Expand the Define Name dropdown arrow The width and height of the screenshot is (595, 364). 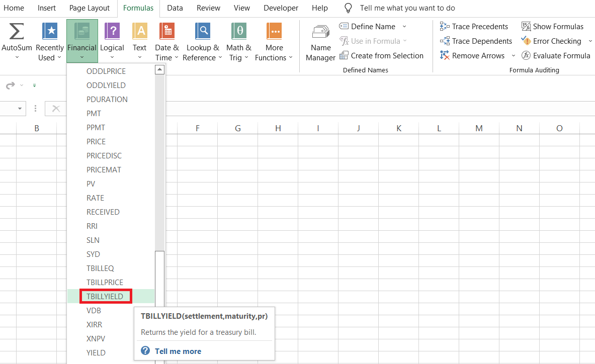point(404,27)
